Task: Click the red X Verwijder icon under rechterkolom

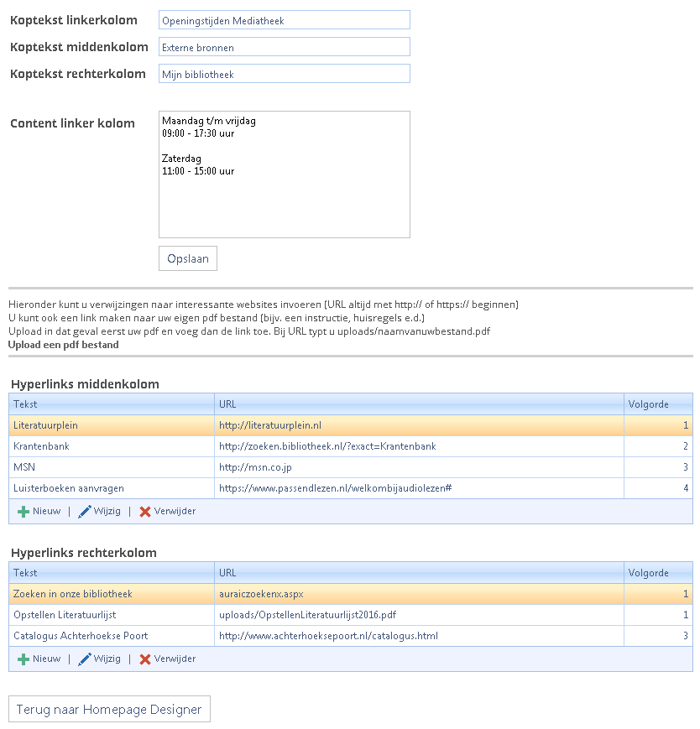Action: [145, 659]
